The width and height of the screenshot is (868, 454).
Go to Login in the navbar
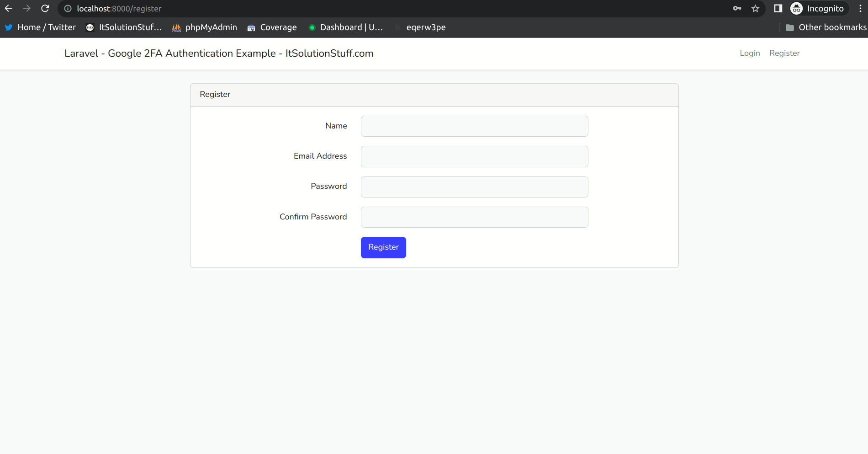pyautogui.click(x=750, y=53)
